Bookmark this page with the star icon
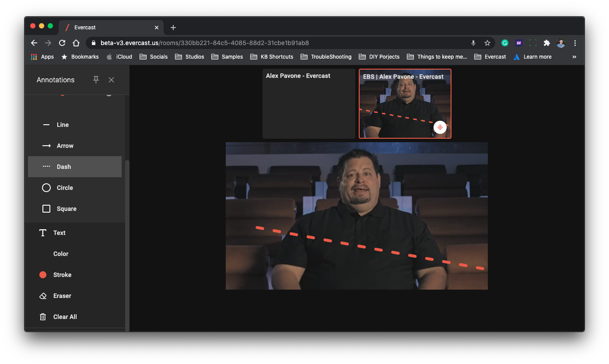The width and height of the screenshot is (609, 364). coord(487,43)
